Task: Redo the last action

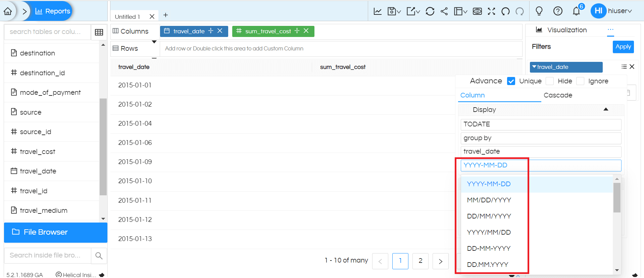Action: 519,11
